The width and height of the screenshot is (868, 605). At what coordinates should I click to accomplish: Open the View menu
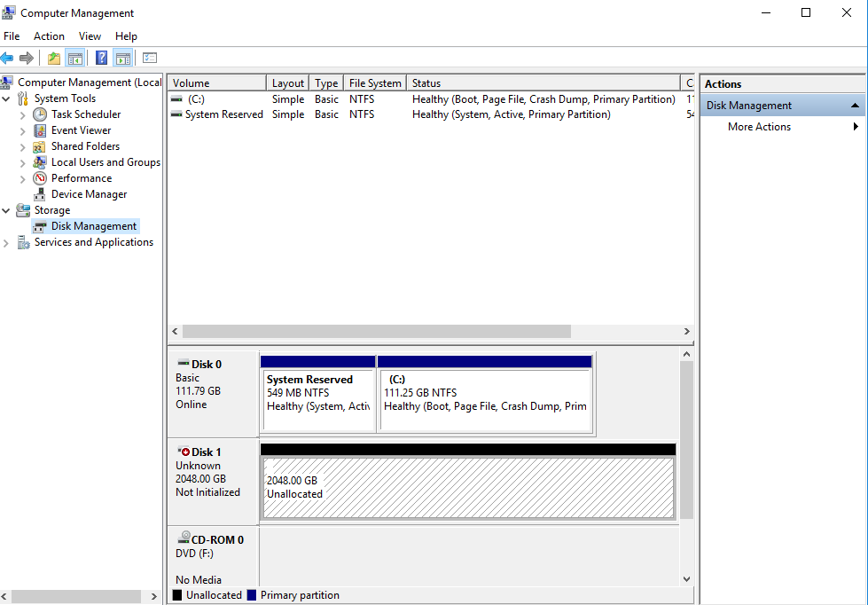[x=90, y=36]
